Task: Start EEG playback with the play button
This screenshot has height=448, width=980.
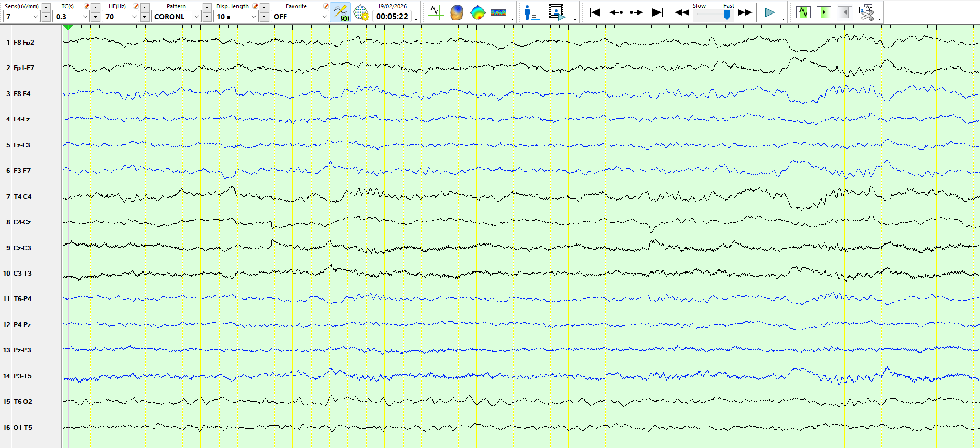Action: tap(770, 12)
